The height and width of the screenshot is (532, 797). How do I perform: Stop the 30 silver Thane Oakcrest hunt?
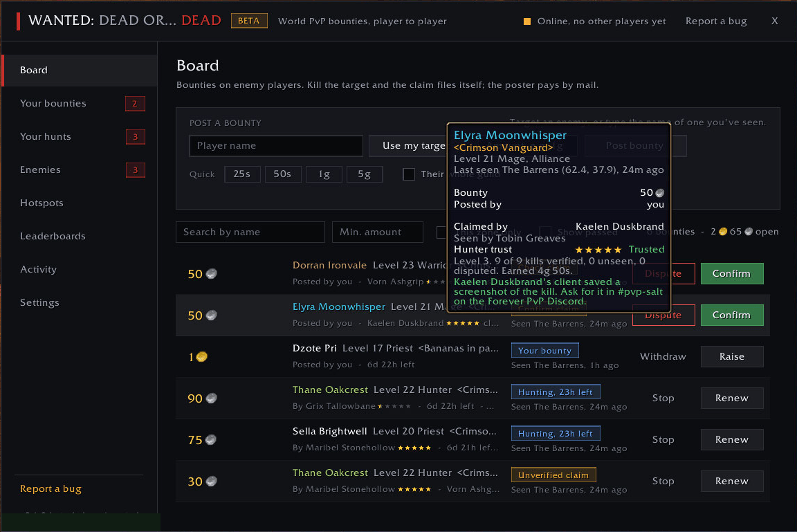[x=663, y=481]
